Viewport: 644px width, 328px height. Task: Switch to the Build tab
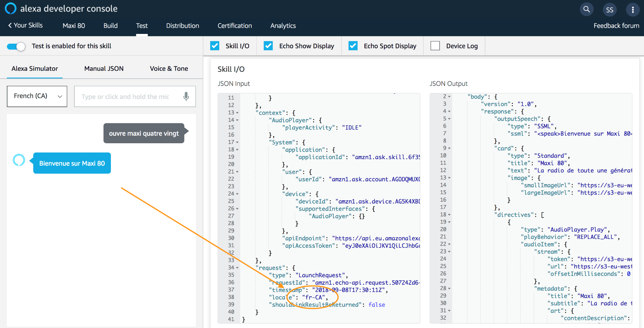click(x=111, y=26)
